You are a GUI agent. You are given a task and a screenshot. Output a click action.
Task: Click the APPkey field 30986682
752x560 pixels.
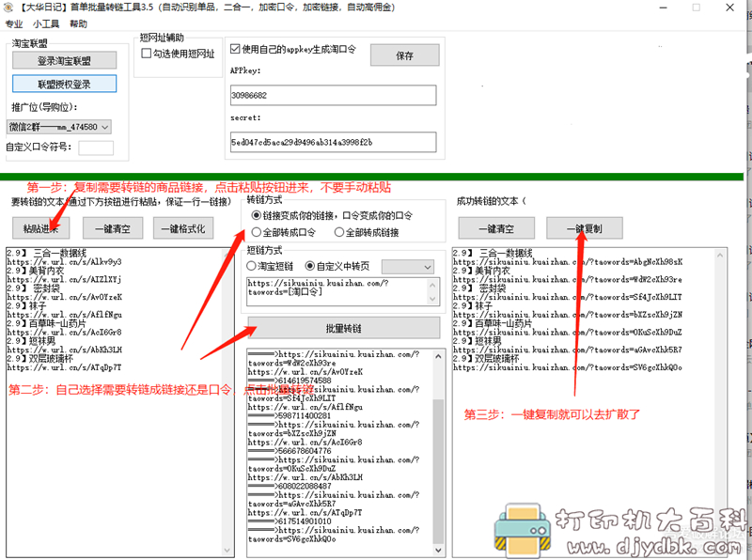(x=334, y=95)
